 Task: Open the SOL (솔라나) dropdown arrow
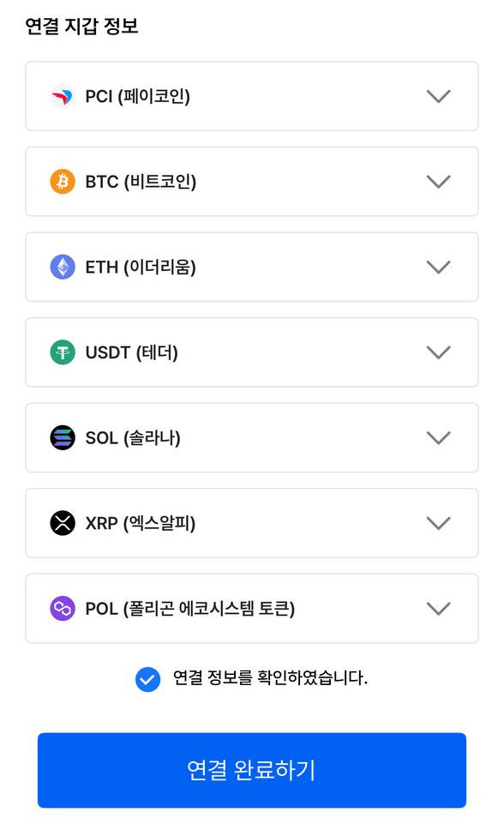[x=438, y=438]
